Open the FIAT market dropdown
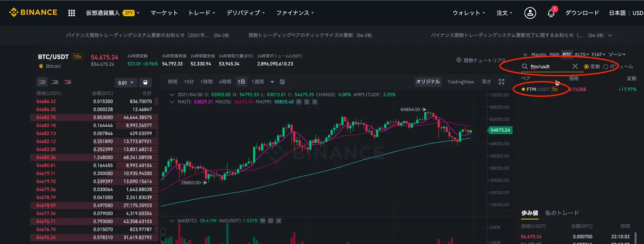The width and height of the screenshot is (644, 244). 599,55
